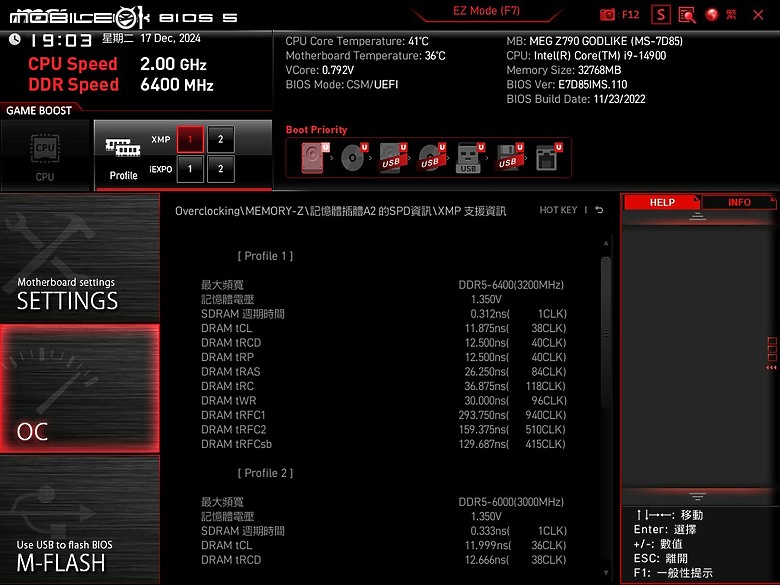The height and width of the screenshot is (585, 780).
Task: Select the [ Profile 1 ] heading
Action: [265, 256]
